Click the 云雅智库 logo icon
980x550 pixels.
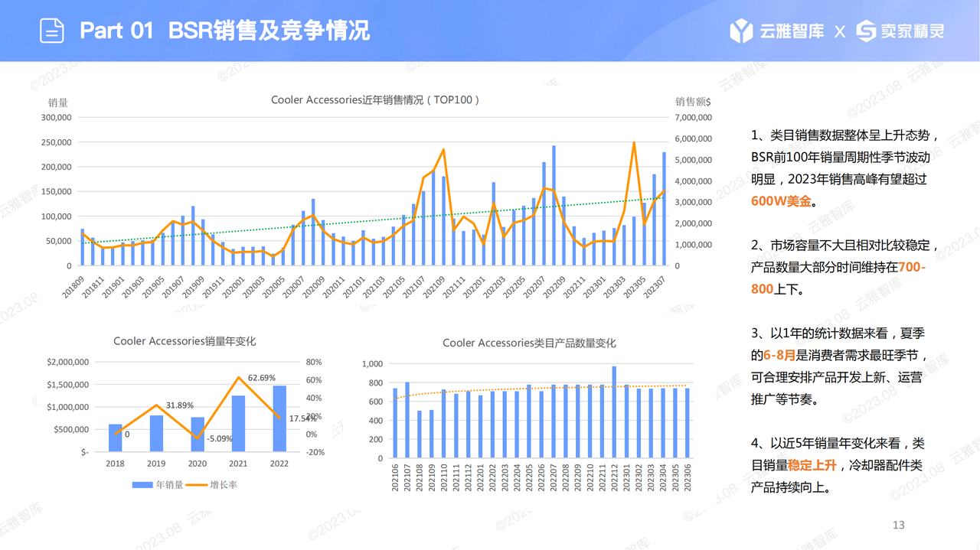coord(741,31)
